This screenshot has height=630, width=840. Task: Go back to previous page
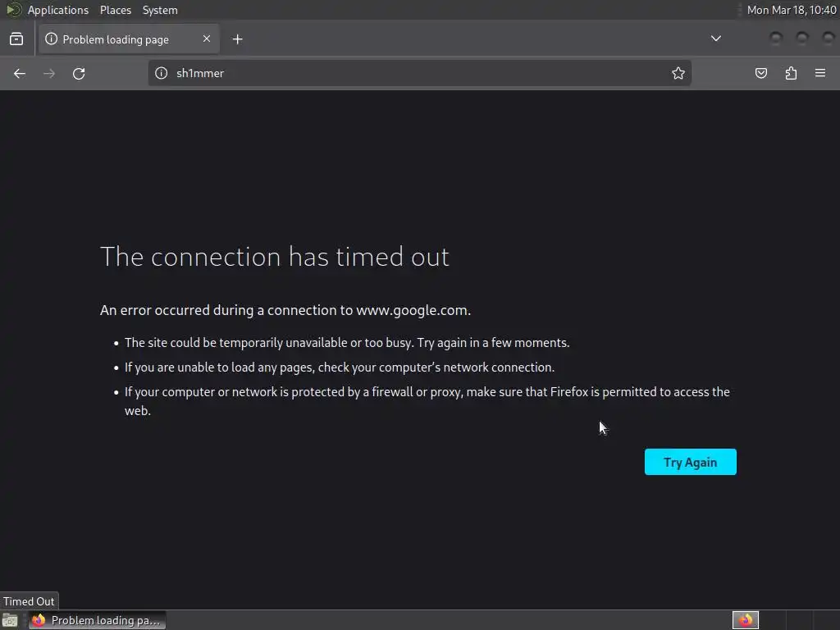(20, 73)
